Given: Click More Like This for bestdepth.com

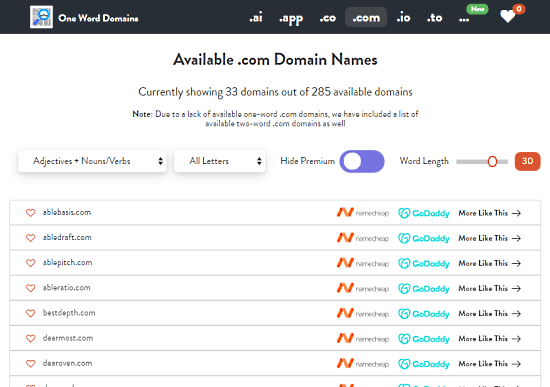Looking at the screenshot, I should pyautogui.click(x=489, y=314).
